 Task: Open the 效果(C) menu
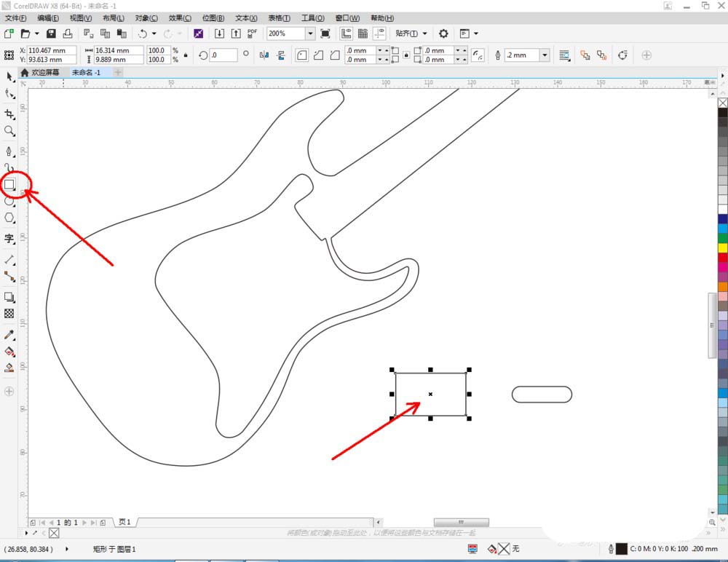coord(180,18)
